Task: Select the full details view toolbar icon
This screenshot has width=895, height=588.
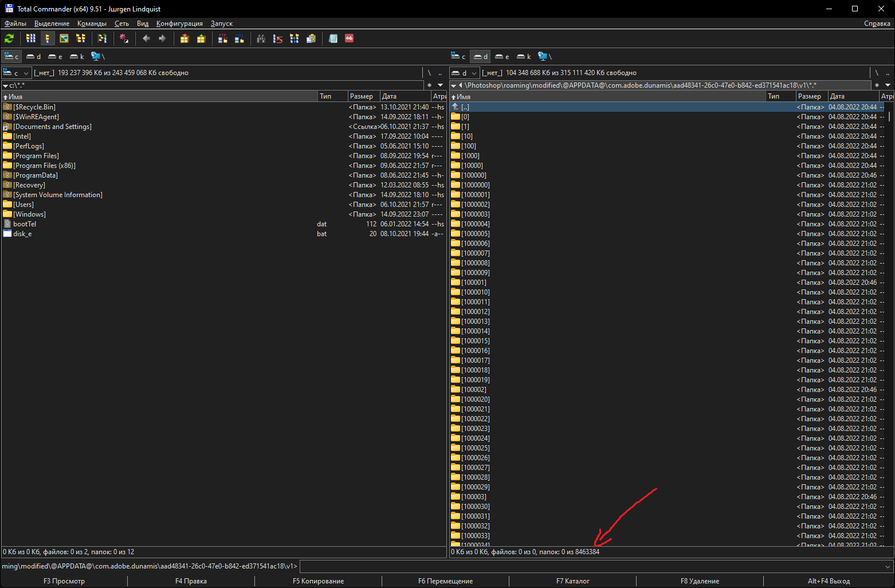Action: (48, 38)
